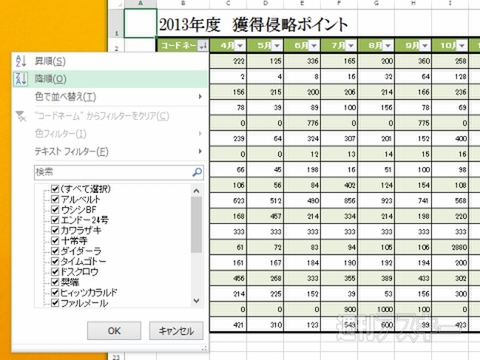Image resolution: width=480 pixels, height=360 pixels.
Task: Open the 6月 column filter dropdown
Action: pos(314,45)
